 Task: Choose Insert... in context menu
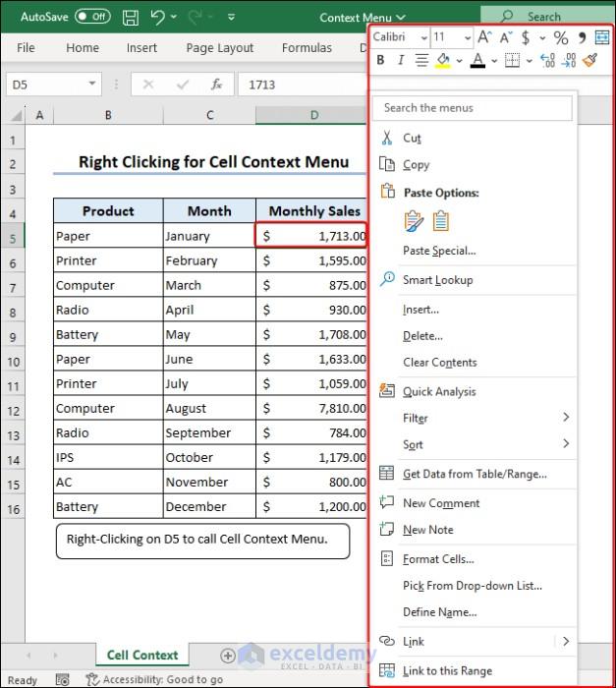[x=474, y=310]
